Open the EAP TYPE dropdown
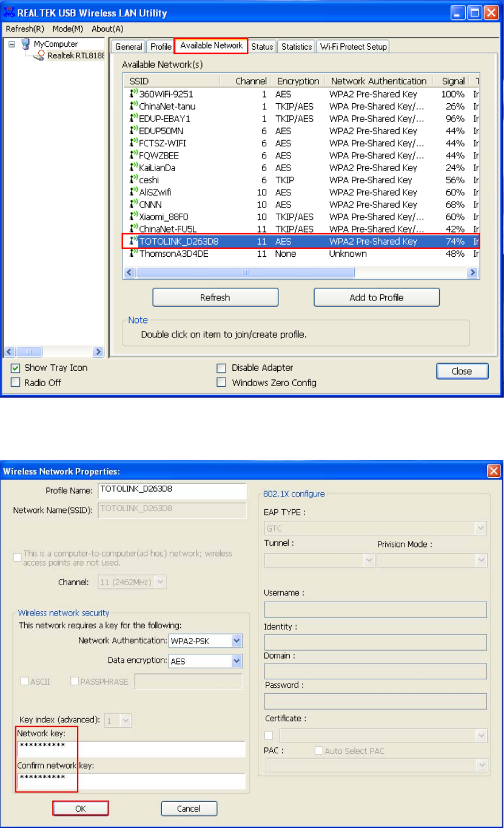 375,529
